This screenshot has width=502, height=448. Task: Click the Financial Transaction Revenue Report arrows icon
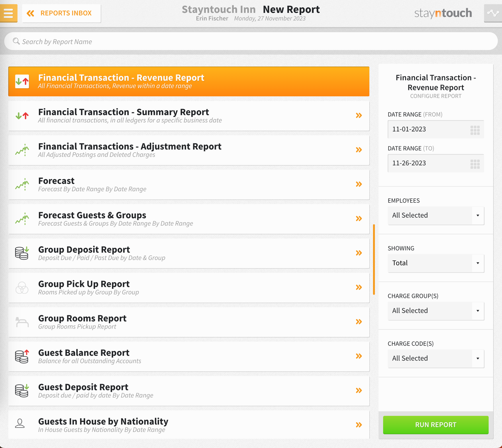pyautogui.click(x=22, y=81)
